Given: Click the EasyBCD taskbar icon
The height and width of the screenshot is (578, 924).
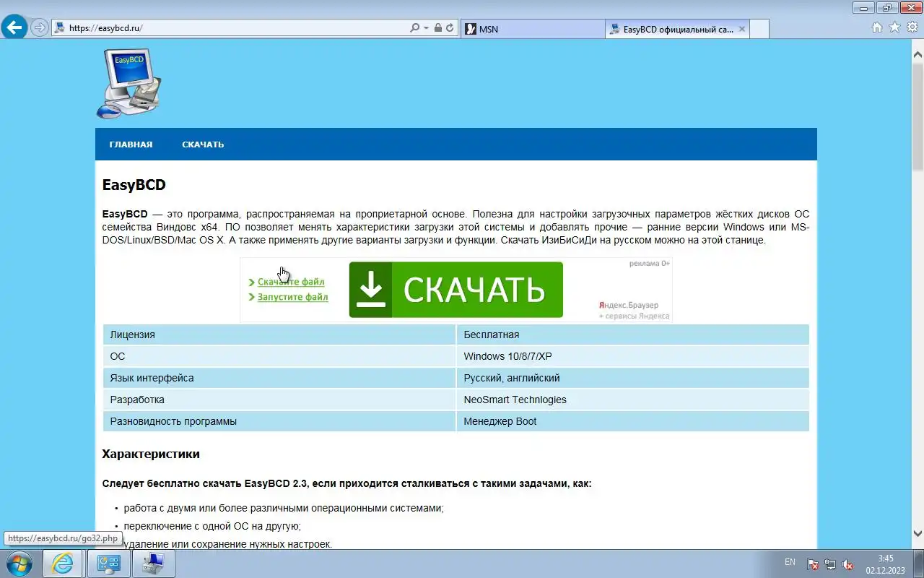Looking at the screenshot, I should coord(153,564).
